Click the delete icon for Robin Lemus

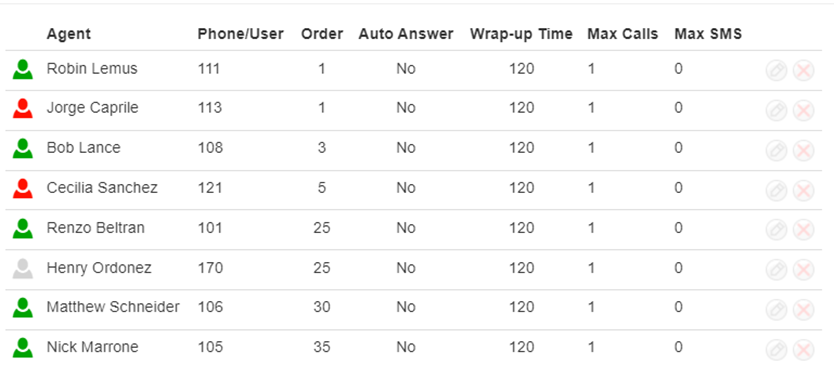pyautogui.click(x=803, y=70)
